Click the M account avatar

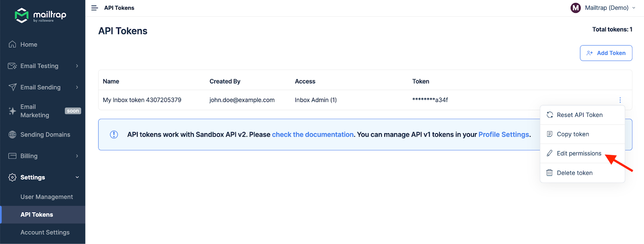[576, 8]
